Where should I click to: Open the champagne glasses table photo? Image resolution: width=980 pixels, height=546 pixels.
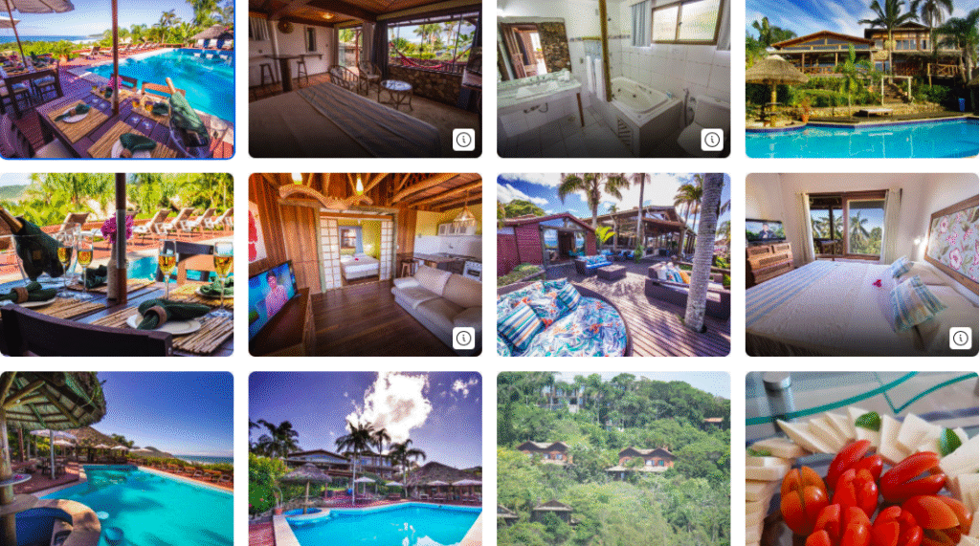[117, 265]
